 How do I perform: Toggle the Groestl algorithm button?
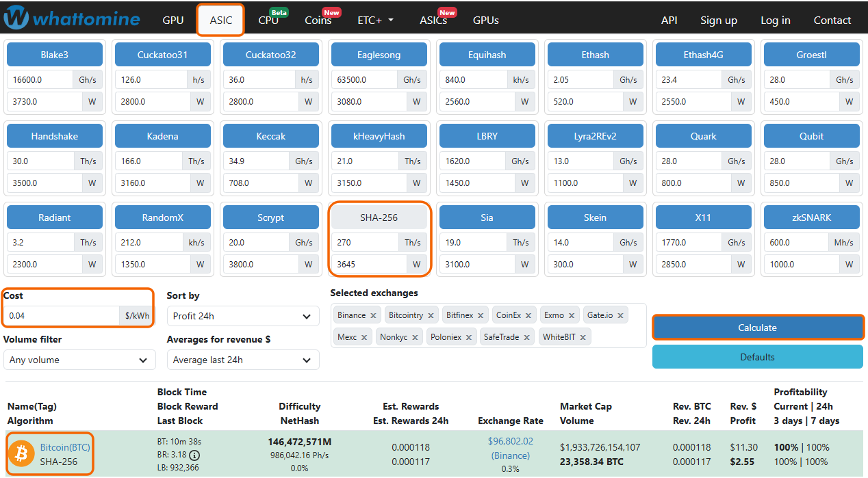pyautogui.click(x=811, y=55)
